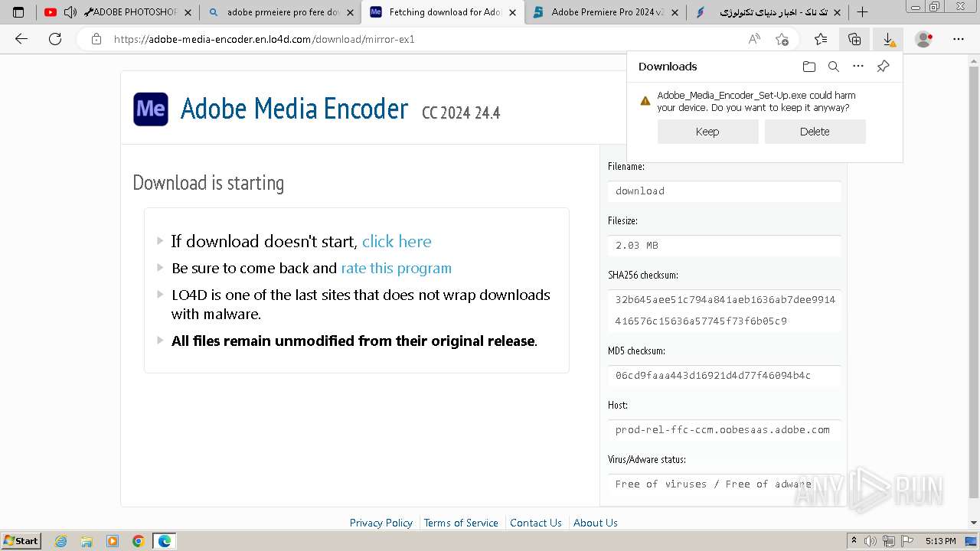Click the download warning triangle icon
Screen dimensions: 980x551
click(x=645, y=100)
